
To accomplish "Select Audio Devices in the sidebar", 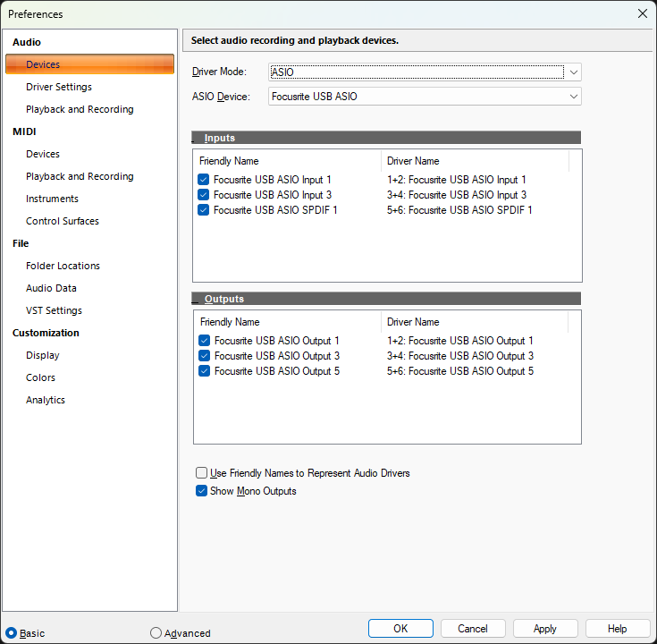I will [x=89, y=64].
